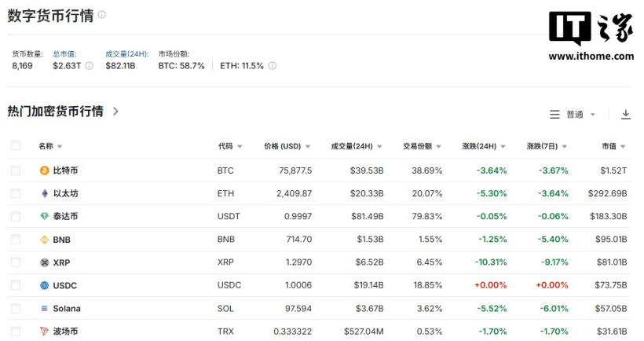Click the info icon next to $2.63T

(x=89, y=66)
